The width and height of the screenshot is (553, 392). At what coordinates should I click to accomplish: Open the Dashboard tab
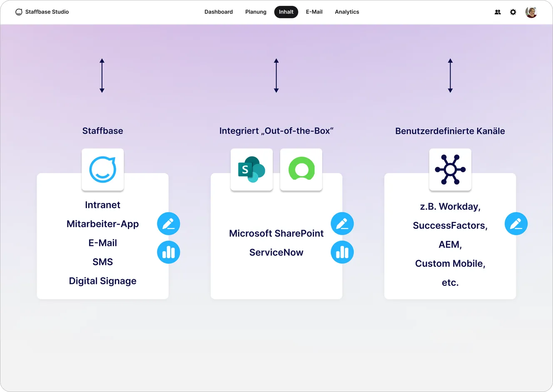tap(219, 12)
